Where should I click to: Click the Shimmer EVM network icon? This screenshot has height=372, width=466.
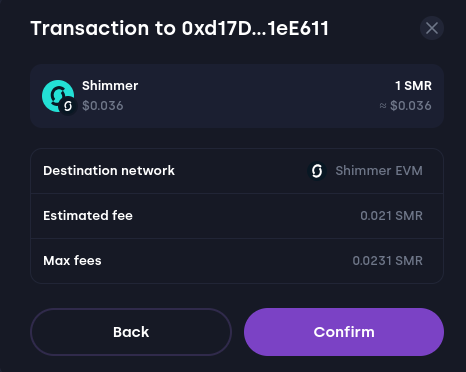[x=317, y=171]
